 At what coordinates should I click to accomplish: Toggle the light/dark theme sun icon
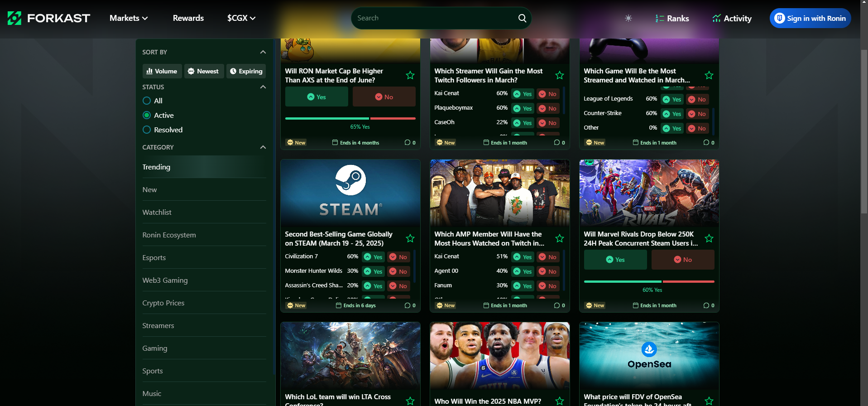coord(628,18)
